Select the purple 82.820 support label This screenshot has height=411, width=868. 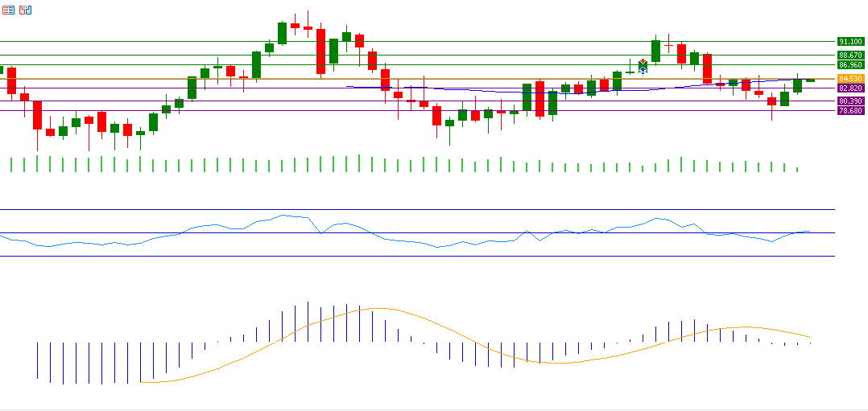point(850,88)
